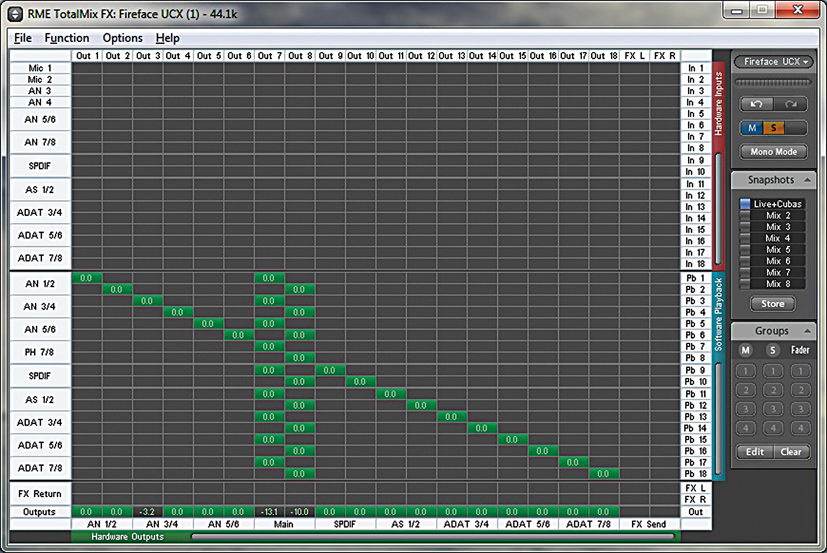This screenshot has height=553, width=827.
Task: Click the Main output label at bottom
Action: pyautogui.click(x=284, y=524)
